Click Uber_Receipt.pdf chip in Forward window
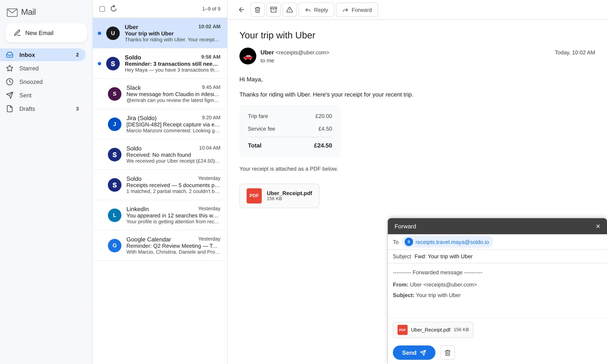This screenshot has width=607, height=364. [x=433, y=330]
